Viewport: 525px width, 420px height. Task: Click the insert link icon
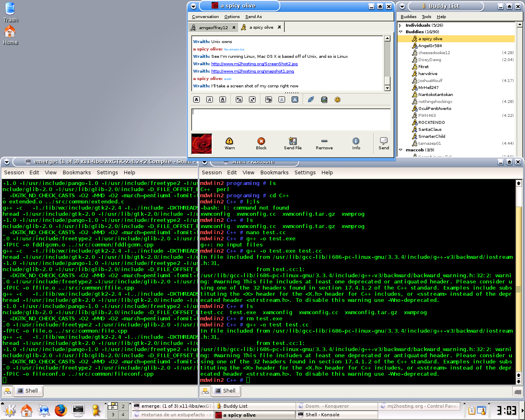click(x=311, y=100)
